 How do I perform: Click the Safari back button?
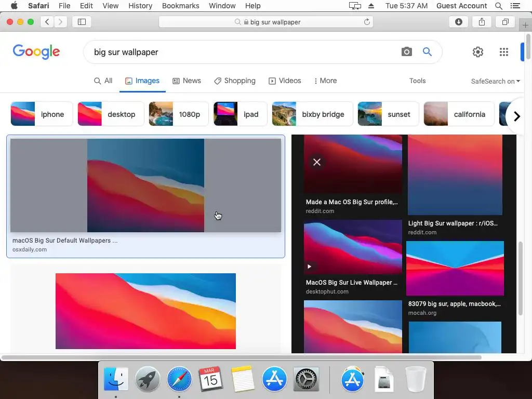47,22
